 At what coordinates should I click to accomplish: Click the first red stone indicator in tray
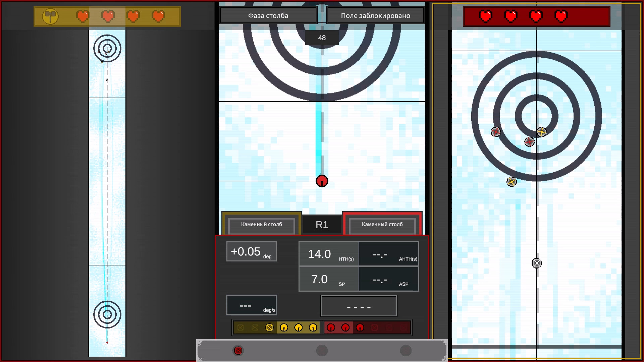[331, 327]
